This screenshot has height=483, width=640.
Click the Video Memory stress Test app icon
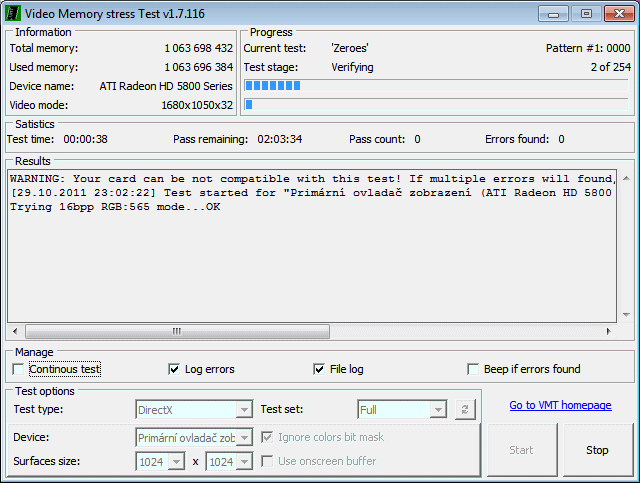tap(13, 13)
